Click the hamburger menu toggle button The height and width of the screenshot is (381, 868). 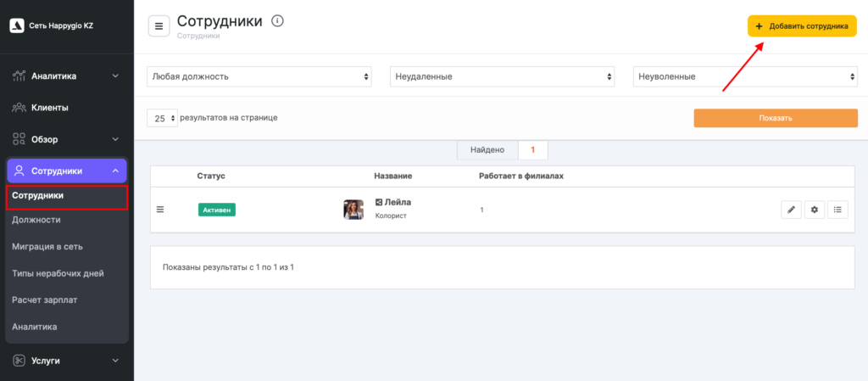[159, 26]
